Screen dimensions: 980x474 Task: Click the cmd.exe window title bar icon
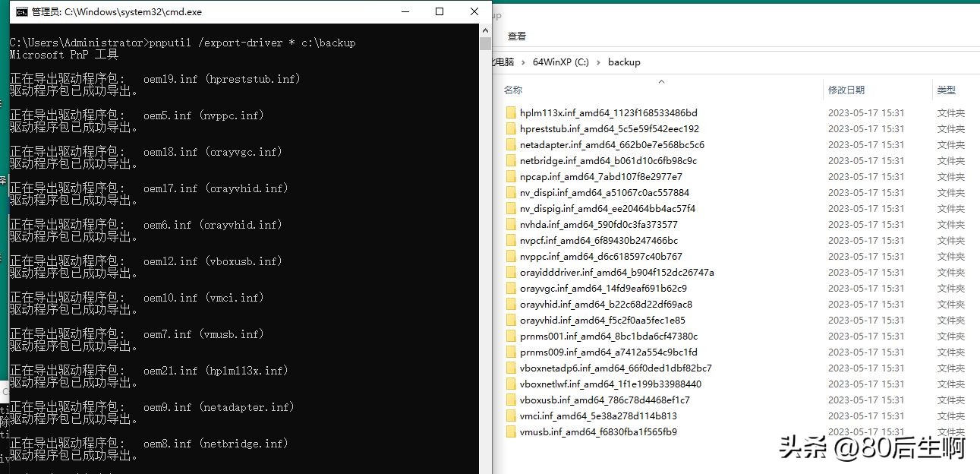[22, 11]
